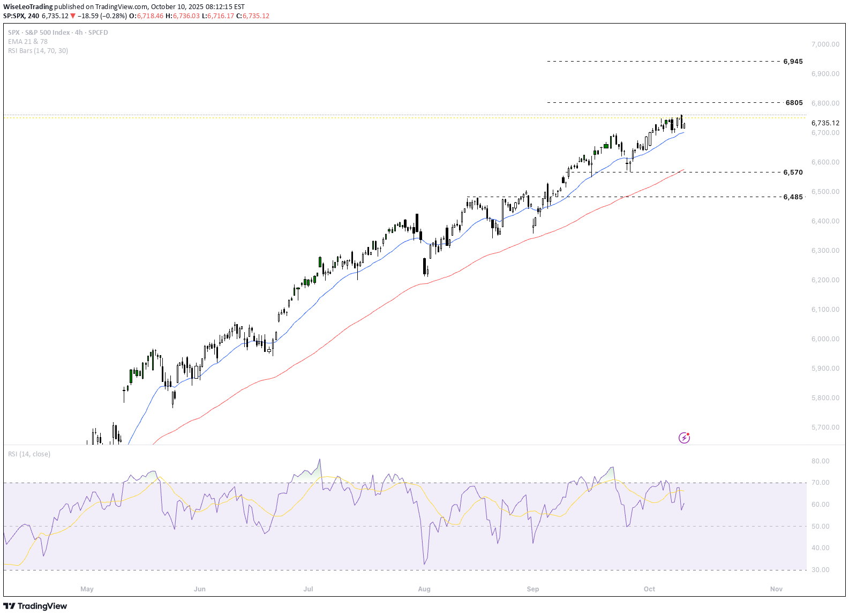Click the May label on time axis
This screenshot has height=616, width=849.
(87, 589)
